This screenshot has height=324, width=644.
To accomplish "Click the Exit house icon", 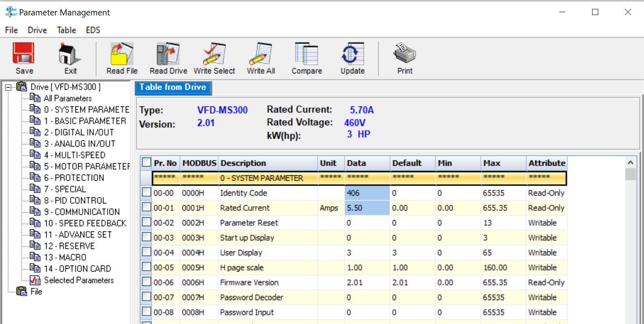I will pyautogui.click(x=69, y=54).
